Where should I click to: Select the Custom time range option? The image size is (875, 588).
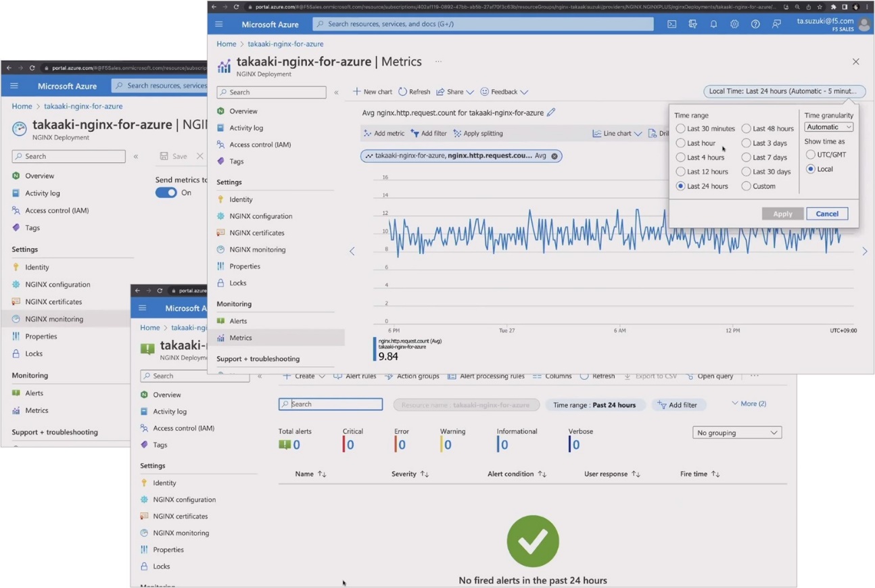pos(747,187)
